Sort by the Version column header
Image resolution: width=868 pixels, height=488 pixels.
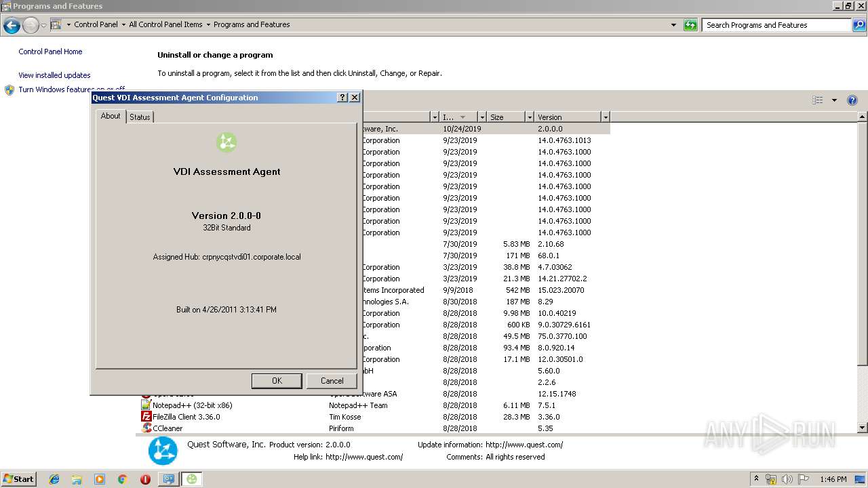click(x=568, y=117)
